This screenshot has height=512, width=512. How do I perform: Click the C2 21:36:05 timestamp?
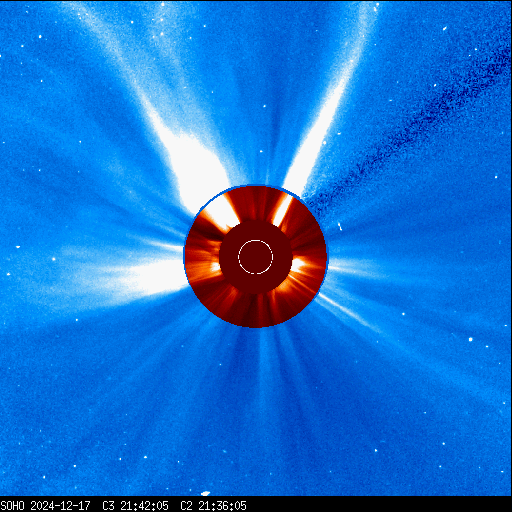(x=213, y=506)
